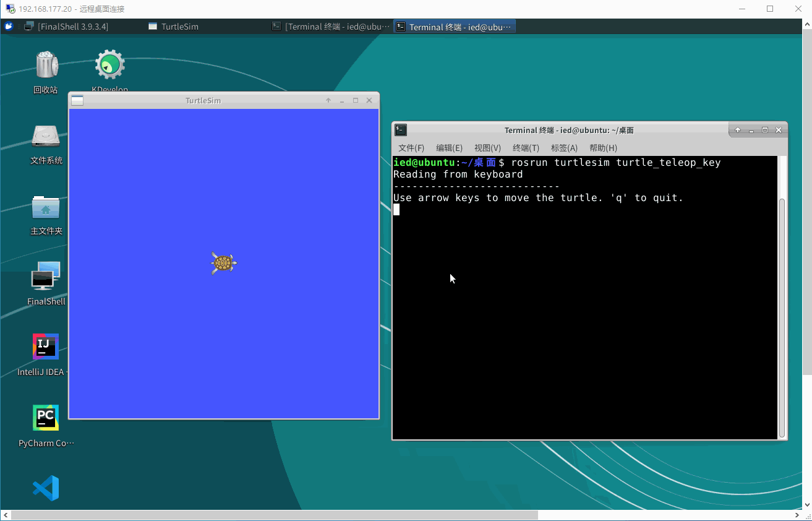
Task: Click the Terminal window title text
Action: [569, 130]
